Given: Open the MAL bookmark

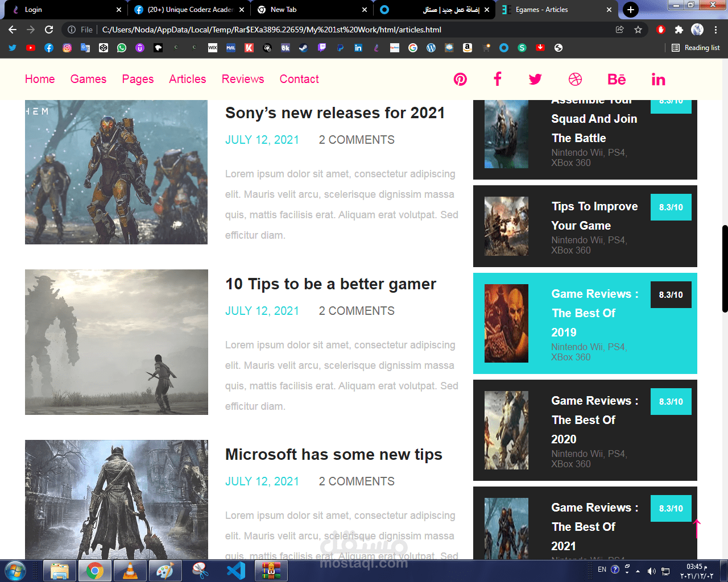Looking at the screenshot, I should pyautogui.click(x=231, y=48).
